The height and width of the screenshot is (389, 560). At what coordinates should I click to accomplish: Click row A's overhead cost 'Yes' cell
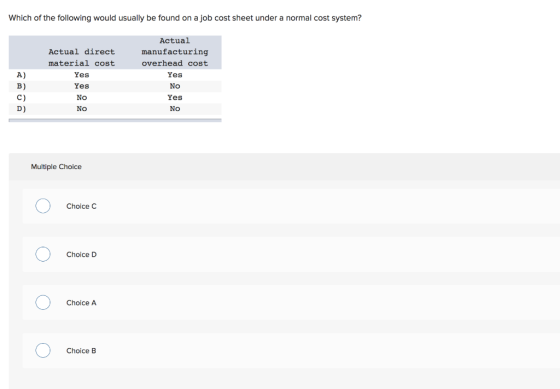click(175, 75)
